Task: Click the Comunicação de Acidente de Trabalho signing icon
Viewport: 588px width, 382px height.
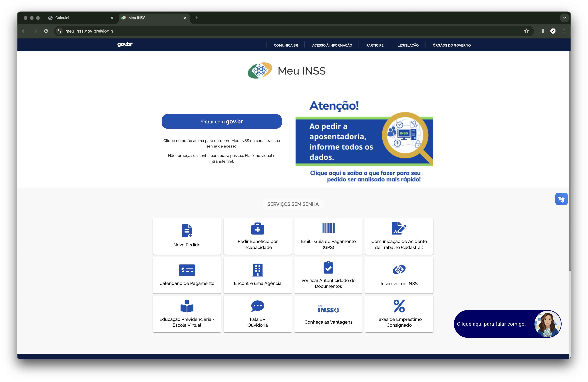Action: 399,228
